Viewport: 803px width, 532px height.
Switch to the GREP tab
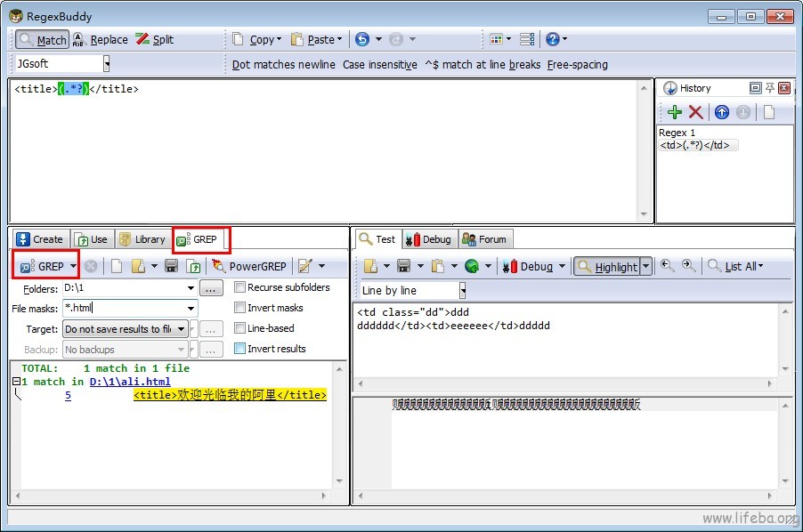197,239
